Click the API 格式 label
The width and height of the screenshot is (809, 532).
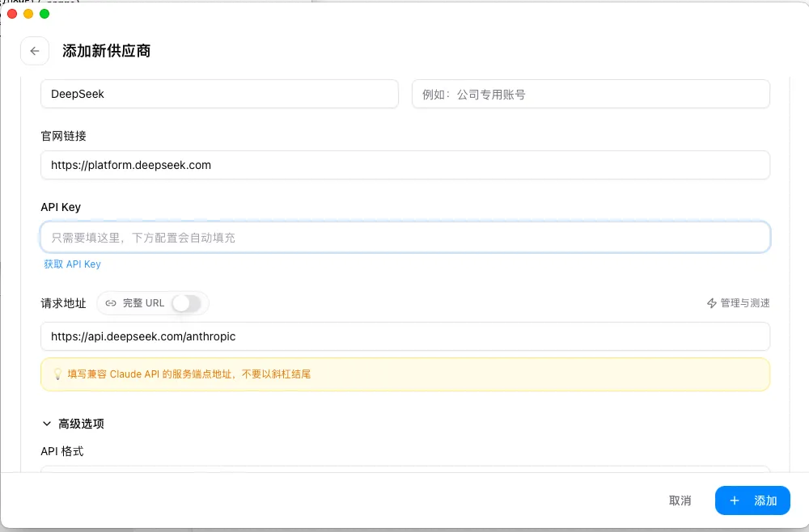tap(62, 452)
